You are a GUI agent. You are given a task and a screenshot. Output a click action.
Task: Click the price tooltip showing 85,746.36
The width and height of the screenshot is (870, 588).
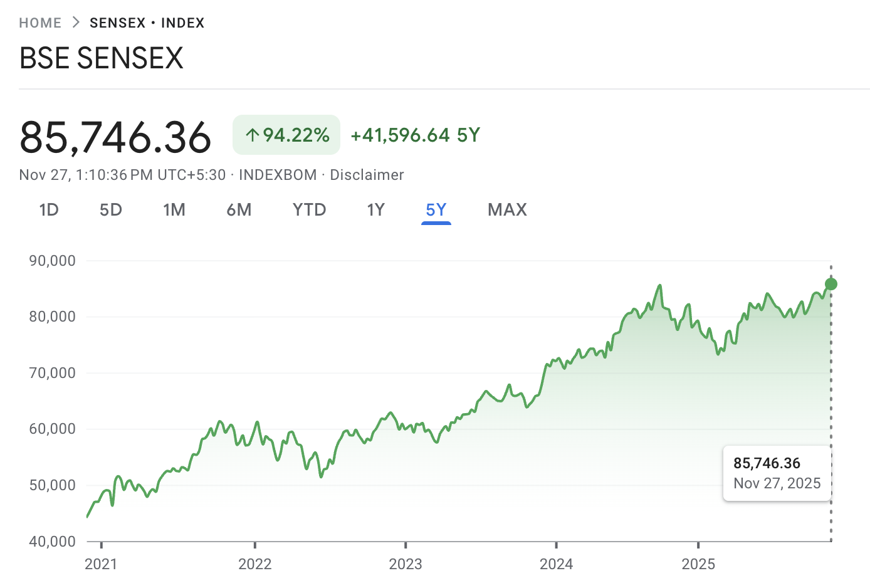(x=777, y=473)
